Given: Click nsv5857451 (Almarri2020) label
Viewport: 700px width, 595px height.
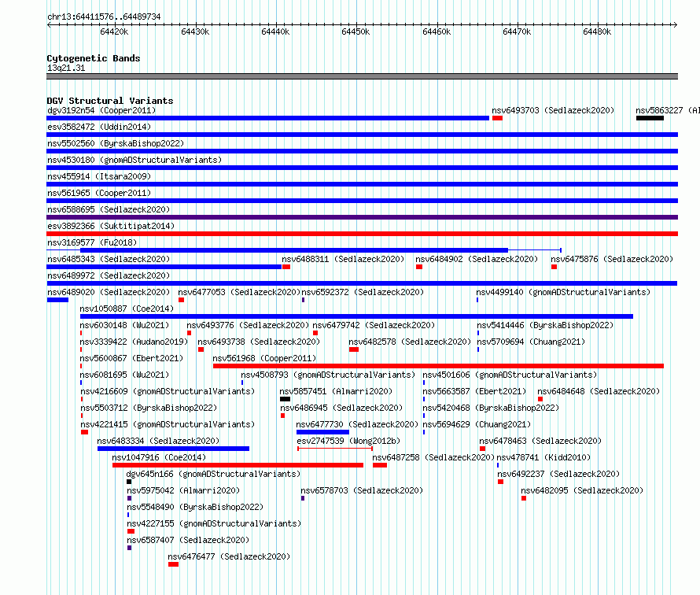Looking at the screenshot, I should tap(336, 391).
